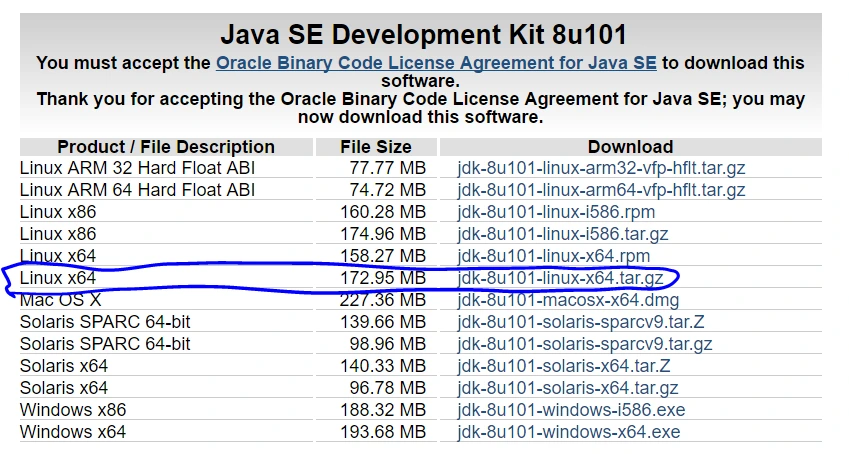Download jdk-8u101-linux-x64.rpm

(x=553, y=256)
